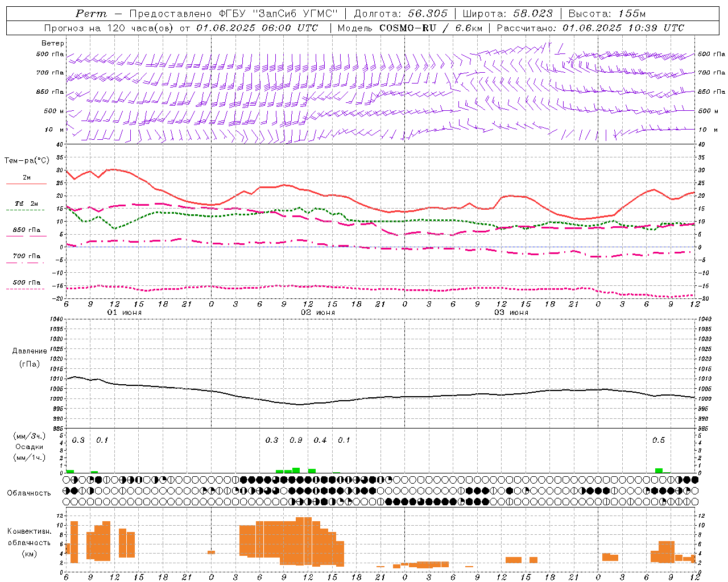Click the date label "03 июня"
This screenshot has width=728, height=582.
point(511,312)
